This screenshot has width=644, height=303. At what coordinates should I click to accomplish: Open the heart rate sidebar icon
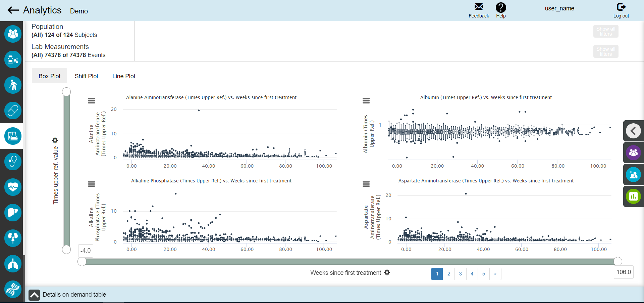coord(13,187)
